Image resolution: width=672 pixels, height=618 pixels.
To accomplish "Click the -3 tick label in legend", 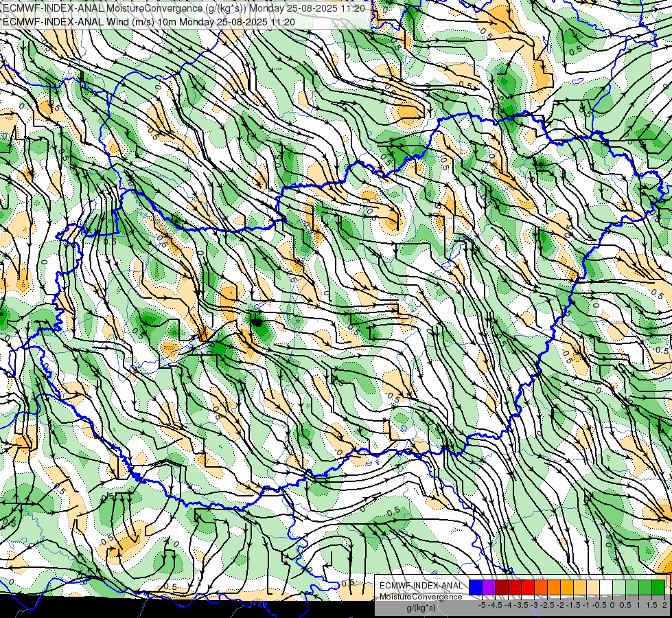I will (534, 605).
